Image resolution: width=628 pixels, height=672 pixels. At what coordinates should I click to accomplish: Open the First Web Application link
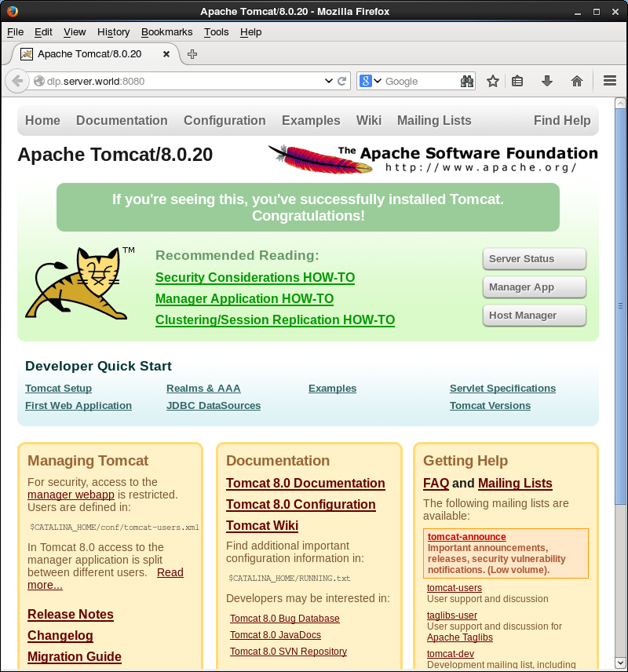(x=78, y=405)
